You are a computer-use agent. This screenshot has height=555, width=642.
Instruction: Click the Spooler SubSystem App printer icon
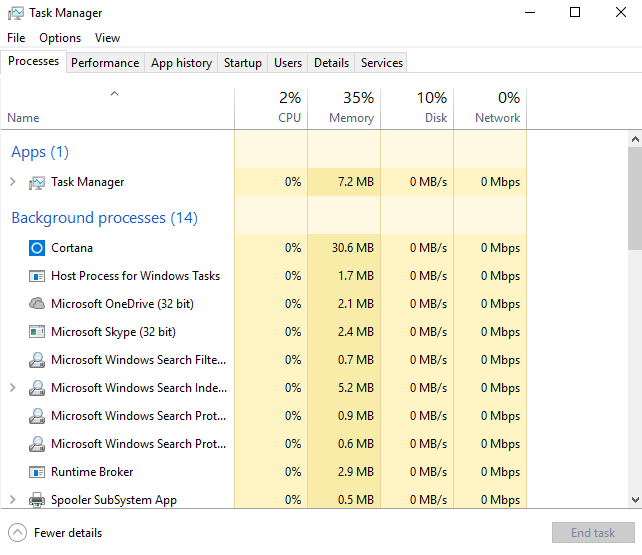pyautogui.click(x=37, y=500)
